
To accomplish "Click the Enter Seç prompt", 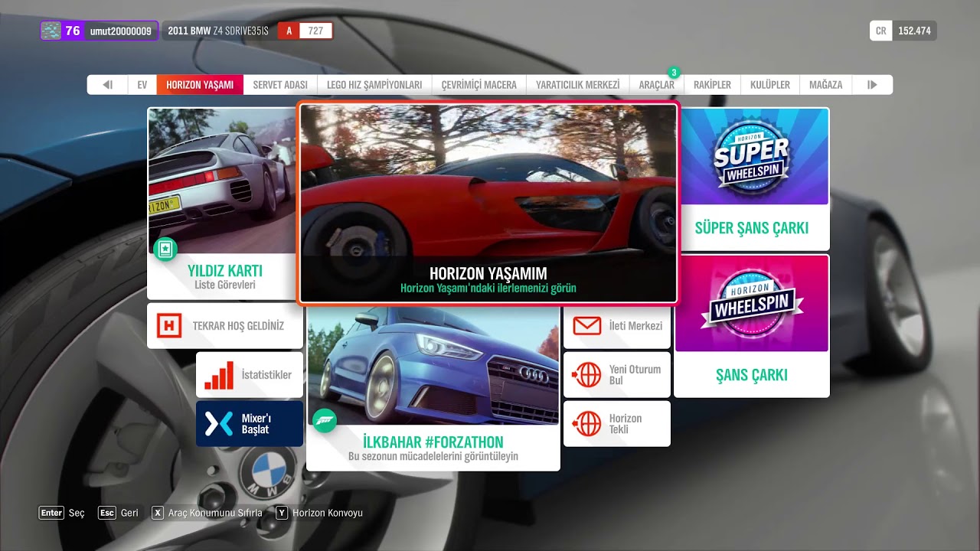I will pos(62,513).
